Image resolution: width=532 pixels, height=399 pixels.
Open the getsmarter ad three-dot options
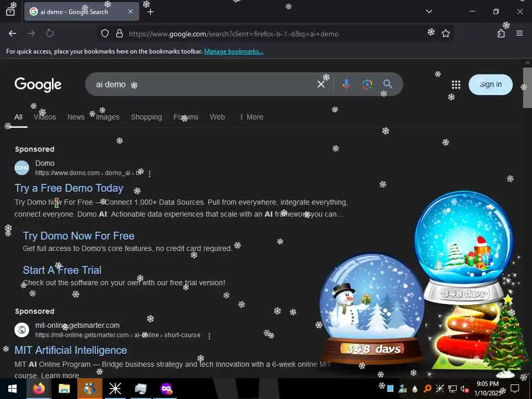pos(209,336)
